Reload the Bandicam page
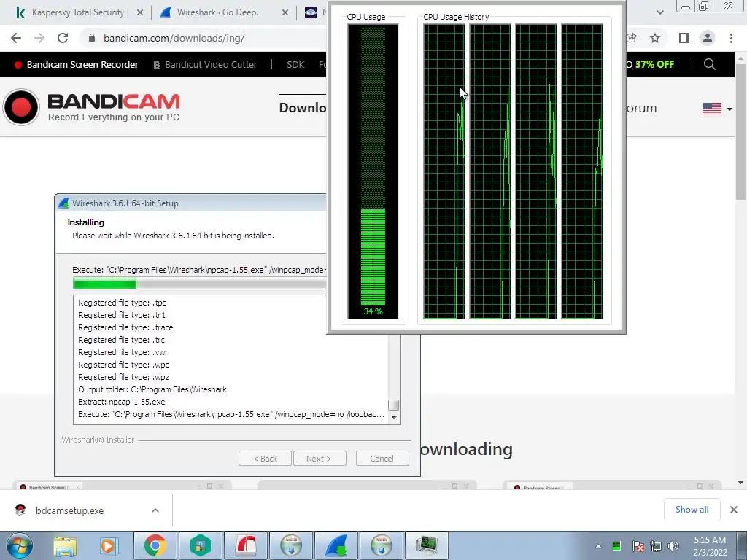747x560 pixels. click(x=63, y=38)
